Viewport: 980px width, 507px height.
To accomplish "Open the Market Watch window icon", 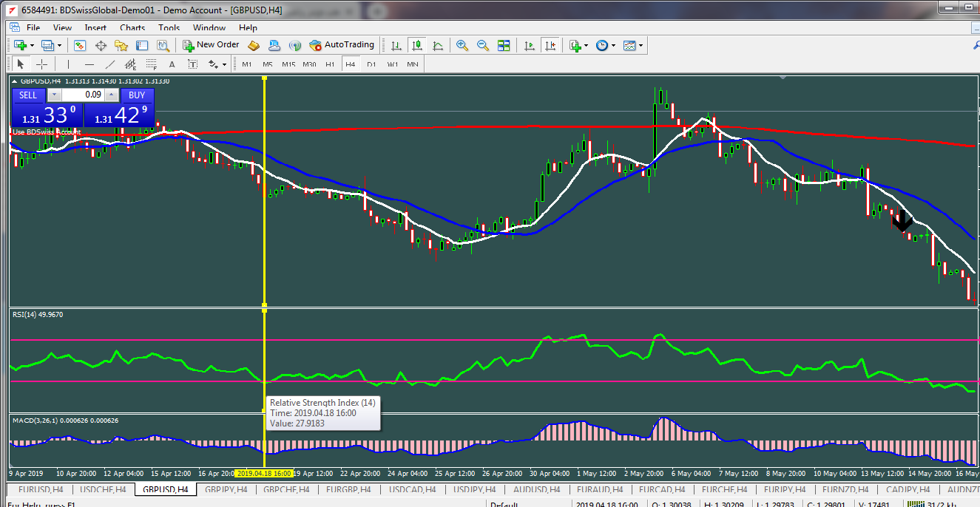I will tap(80, 45).
